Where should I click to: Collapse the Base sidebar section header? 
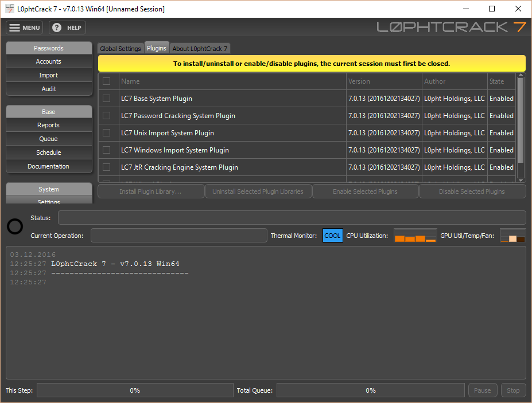tap(49, 112)
